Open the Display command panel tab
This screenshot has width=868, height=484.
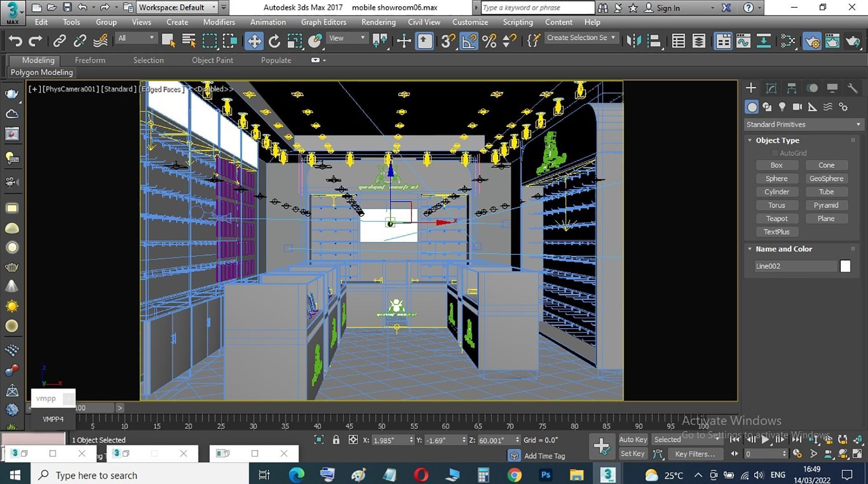(832, 88)
